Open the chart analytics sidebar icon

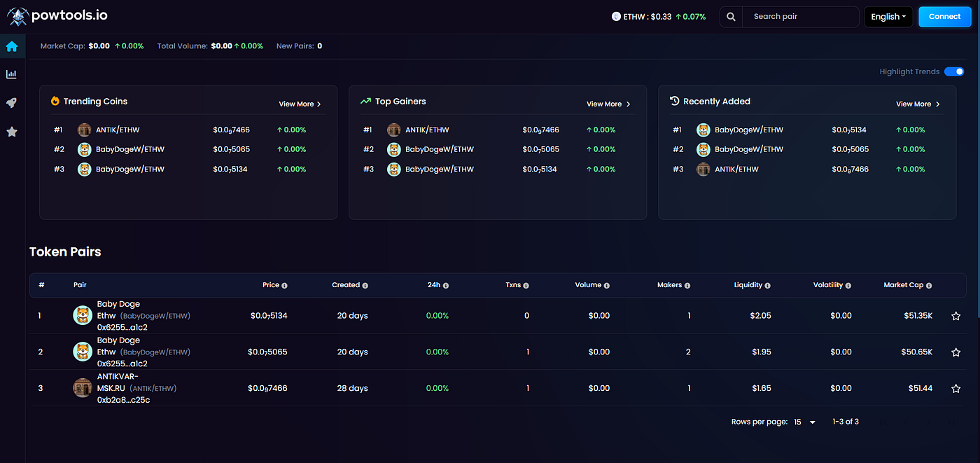[11, 74]
